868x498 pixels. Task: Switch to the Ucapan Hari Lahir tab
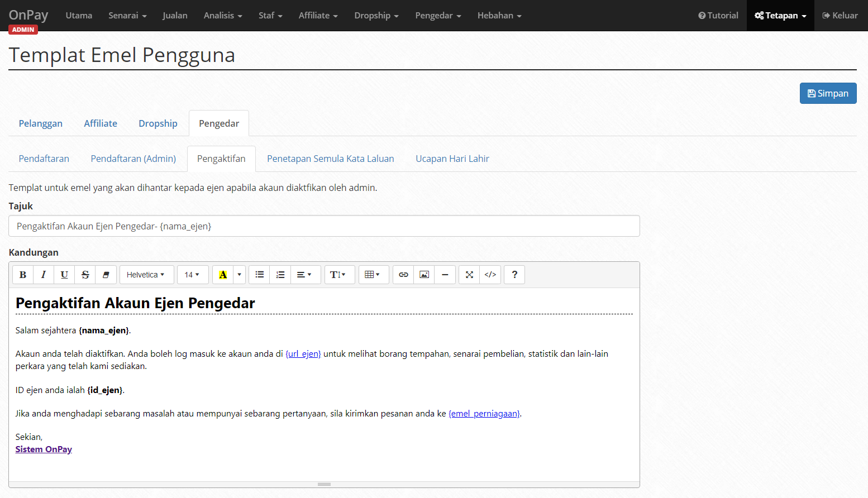click(x=452, y=159)
